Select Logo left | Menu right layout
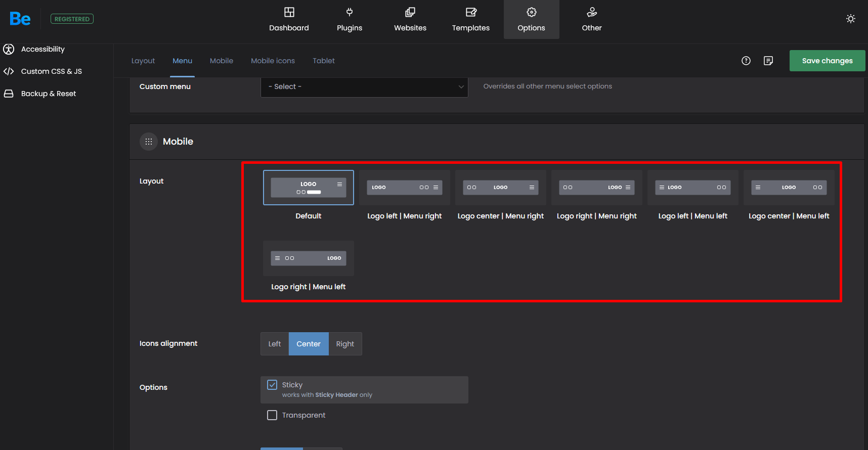Viewport: 868px width, 450px height. tap(405, 188)
